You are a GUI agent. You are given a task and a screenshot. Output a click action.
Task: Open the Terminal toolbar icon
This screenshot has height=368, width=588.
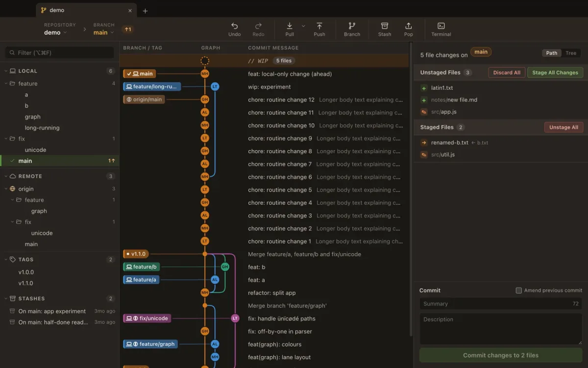tap(441, 26)
